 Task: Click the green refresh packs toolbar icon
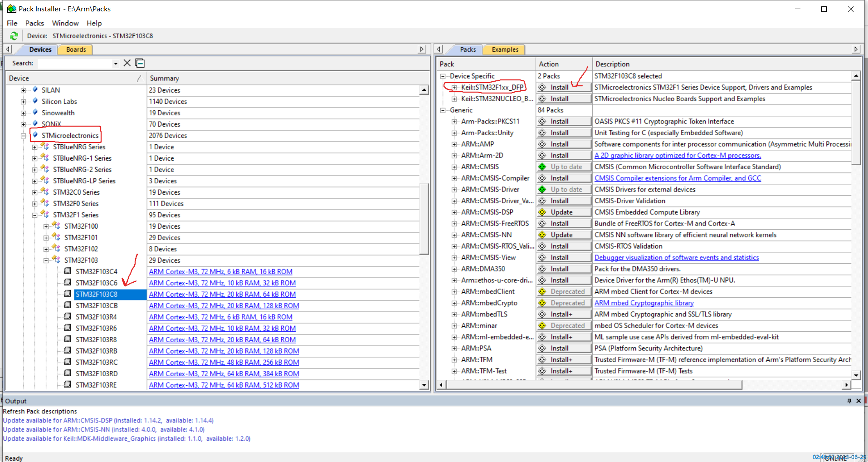point(14,36)
